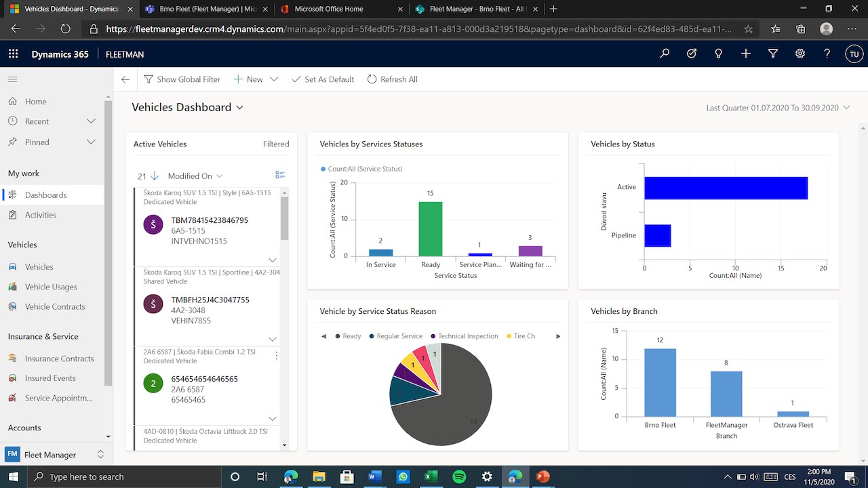Open the Fleet Manager area switcher

click(x=56, y=454)
